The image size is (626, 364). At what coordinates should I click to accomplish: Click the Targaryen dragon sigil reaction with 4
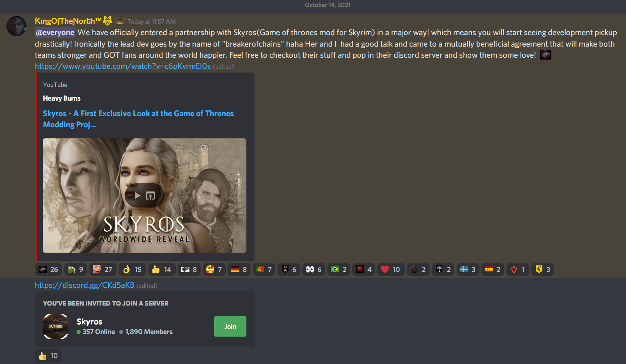pos(364,269)
